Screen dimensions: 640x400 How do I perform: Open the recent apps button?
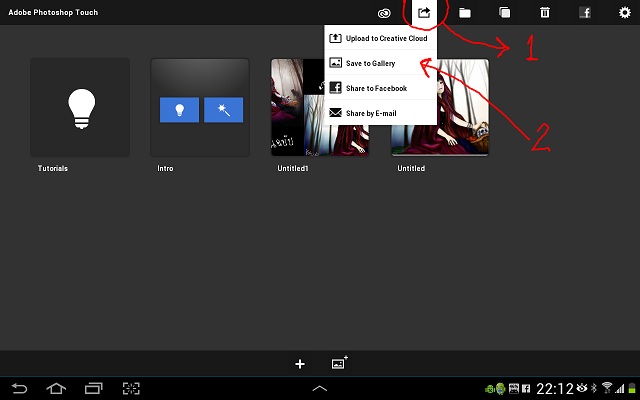[x=93, y=388]
